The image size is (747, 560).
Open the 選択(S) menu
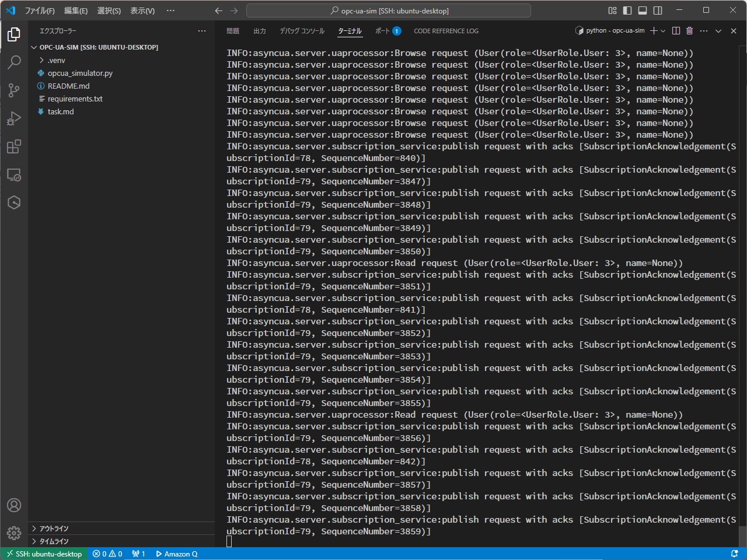[x=109, y=10]
